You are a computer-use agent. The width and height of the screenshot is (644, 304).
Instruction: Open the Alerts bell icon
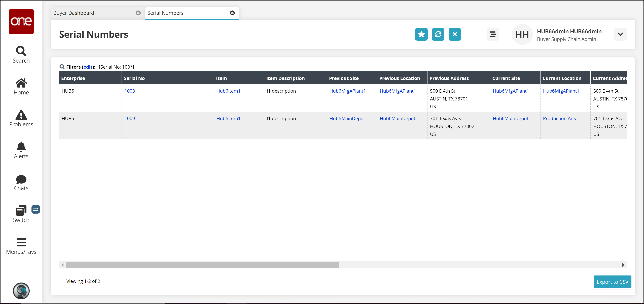21,147
